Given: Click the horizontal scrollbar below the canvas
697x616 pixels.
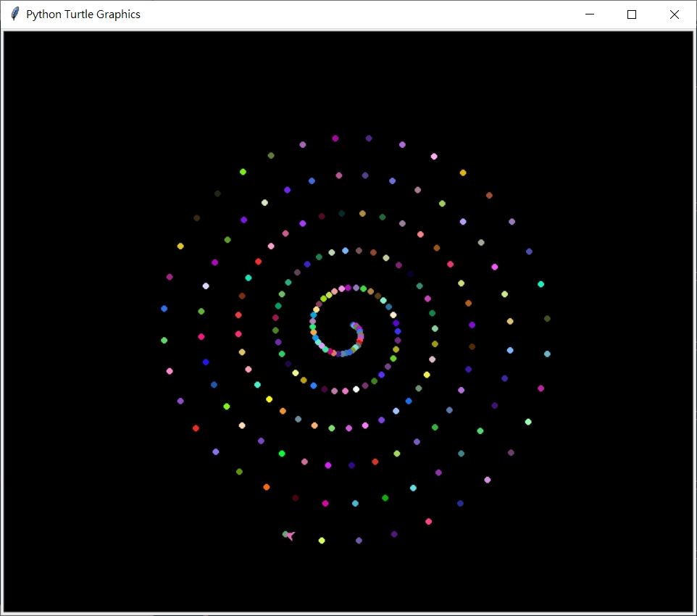Looking at the screenshot, I should 348,611.
